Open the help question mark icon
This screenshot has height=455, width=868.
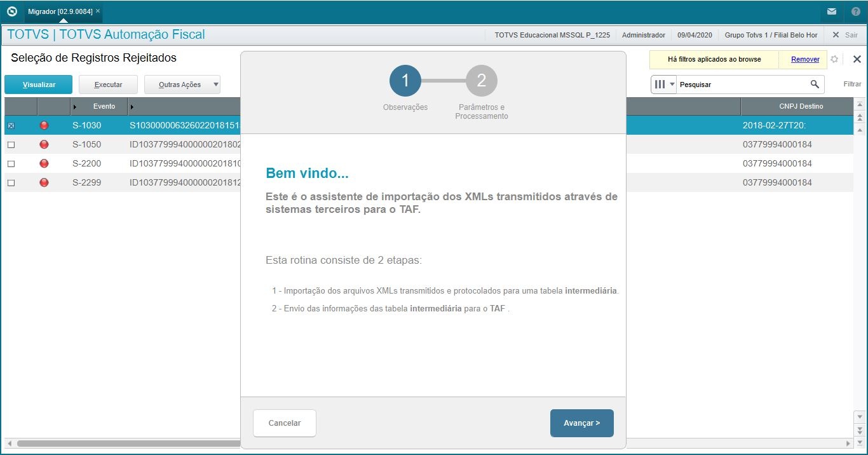pos(855,11)
